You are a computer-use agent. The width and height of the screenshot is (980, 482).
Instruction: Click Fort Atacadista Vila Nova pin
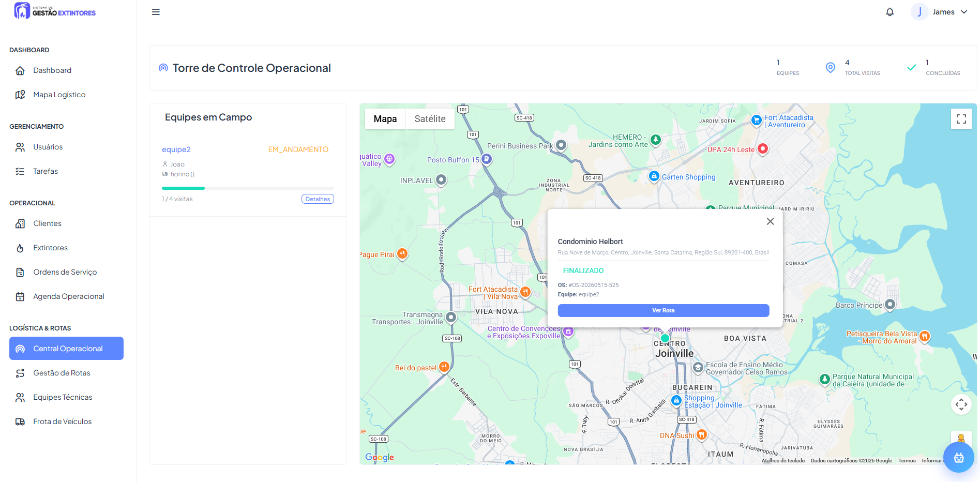pyautogui.click(x=525, y=292)
